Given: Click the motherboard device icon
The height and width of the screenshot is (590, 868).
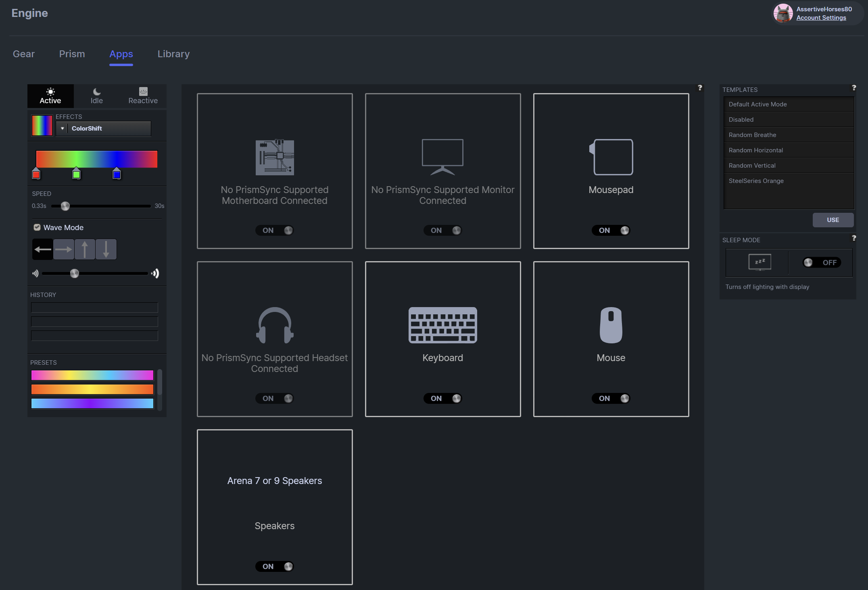Looking at the screenshot, I should pos(275,157).
